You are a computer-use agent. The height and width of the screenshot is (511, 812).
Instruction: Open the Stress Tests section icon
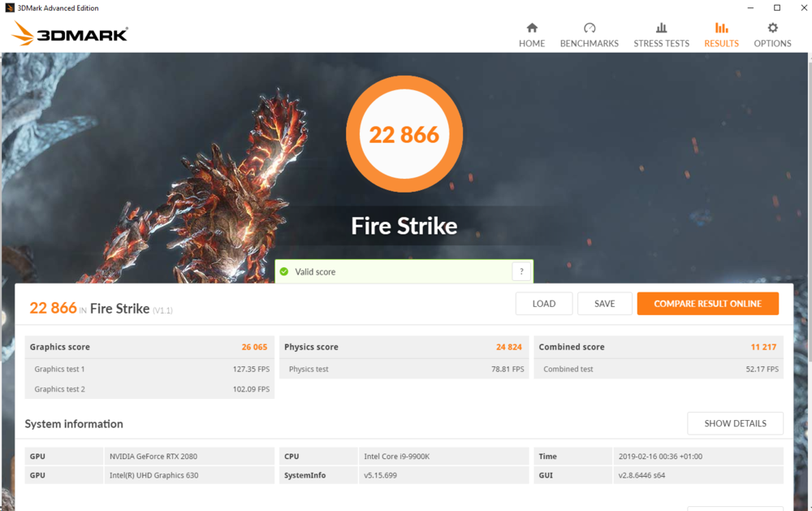661,28
